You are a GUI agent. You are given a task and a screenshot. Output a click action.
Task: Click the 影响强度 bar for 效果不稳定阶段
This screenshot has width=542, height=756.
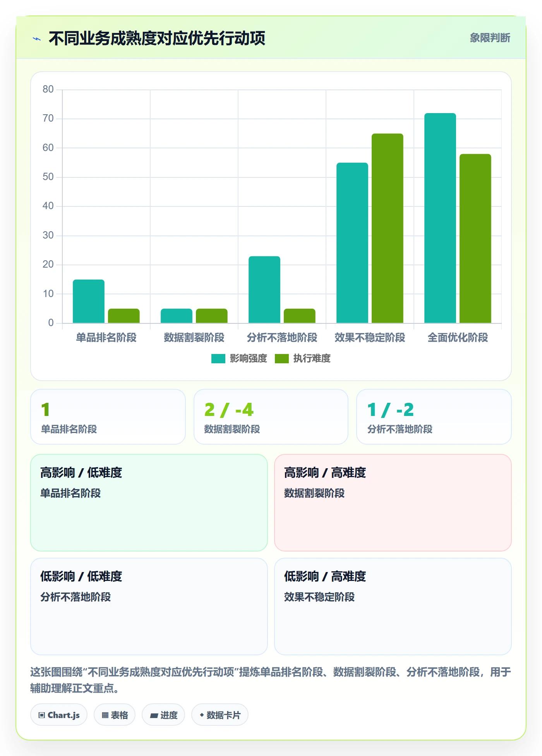[352, 243]
